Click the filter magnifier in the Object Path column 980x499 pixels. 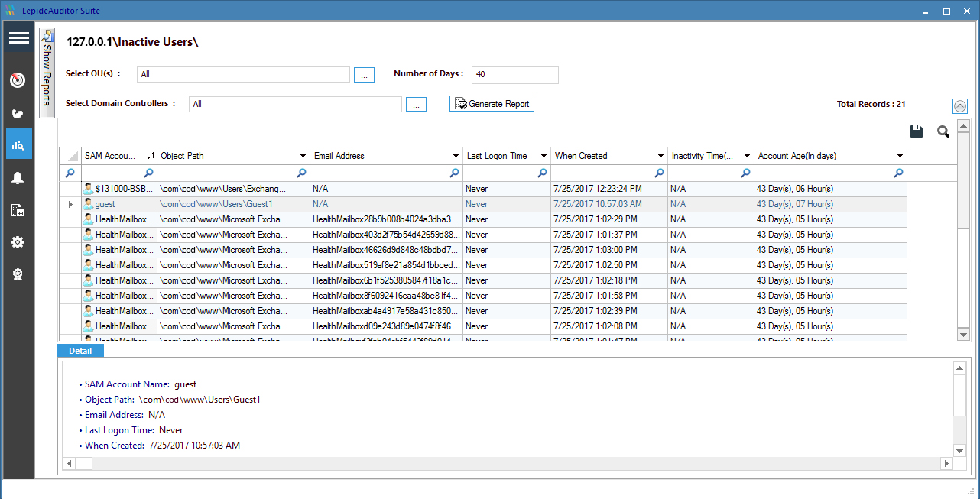(x=301, y=173)
